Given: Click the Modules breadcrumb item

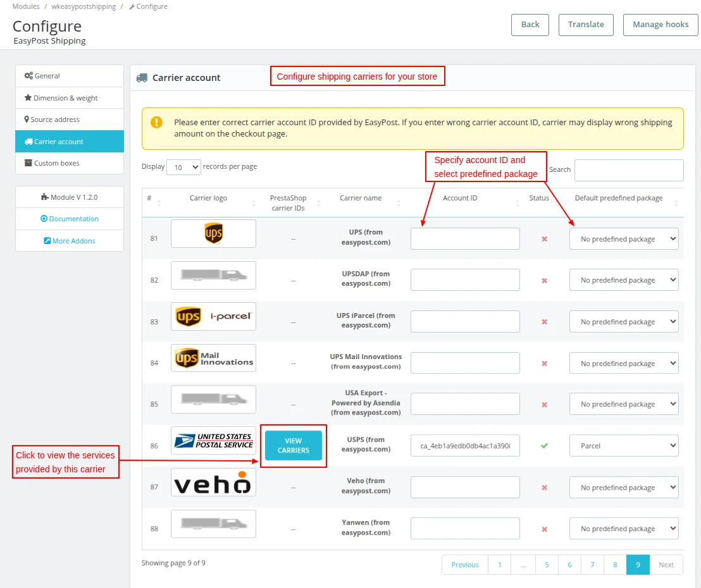Looking at the screenshot, I should (25, 6).
